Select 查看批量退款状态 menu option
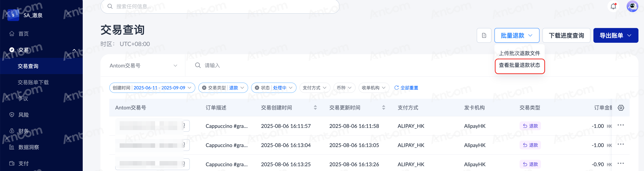This screenshot has height=171, width=644. (520, 65)
